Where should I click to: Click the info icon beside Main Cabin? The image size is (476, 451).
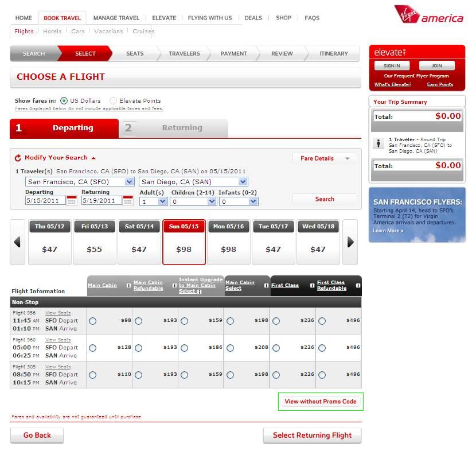128,286
